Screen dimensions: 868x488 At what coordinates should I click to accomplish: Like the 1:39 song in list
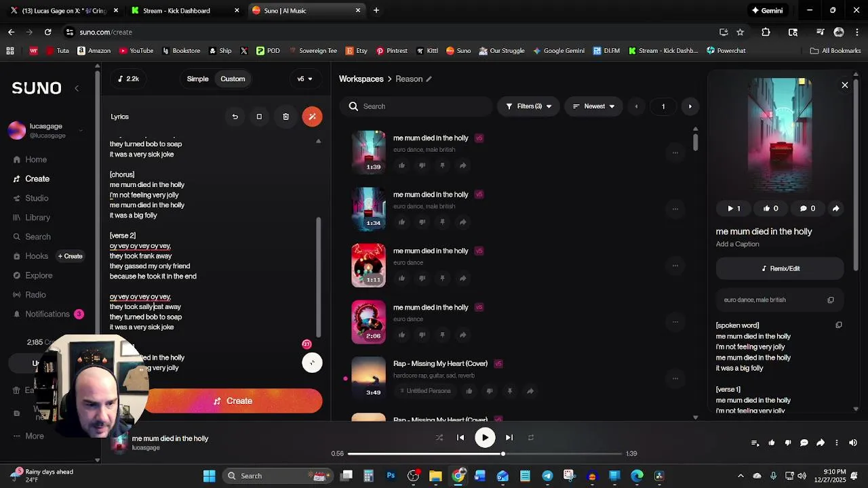pyautogui.click(x=401, y=165)
